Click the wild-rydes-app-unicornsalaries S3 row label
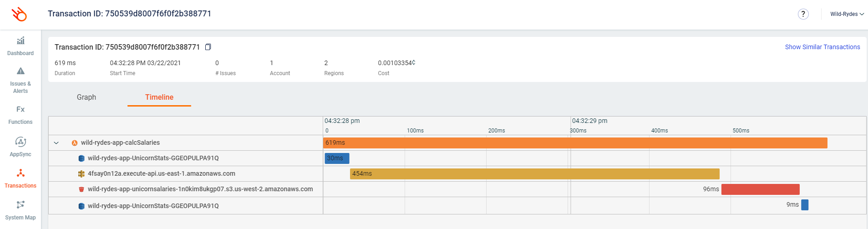868x229 pixels. pyautogui.click(x=200, y=189)
